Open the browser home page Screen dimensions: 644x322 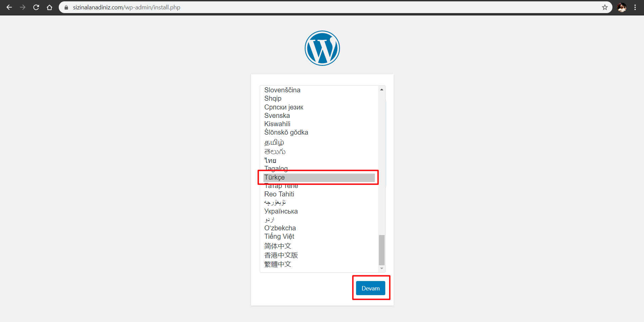pyautogui.click(x=50, y=7)
